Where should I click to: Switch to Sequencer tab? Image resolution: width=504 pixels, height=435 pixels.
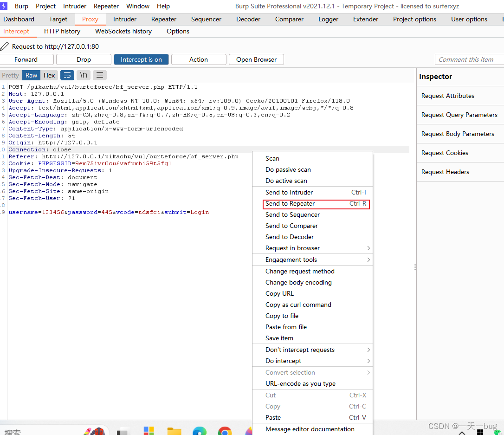coord(206,19)
